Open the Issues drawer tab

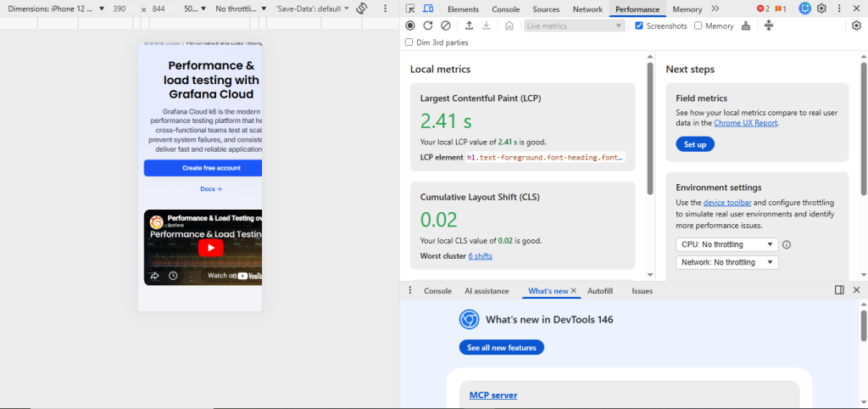(x=643, y=291)
